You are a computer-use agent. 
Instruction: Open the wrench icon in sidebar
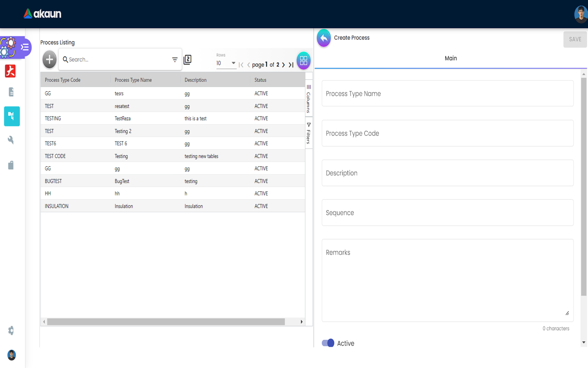pyautogui.click(x=11, y=140)
